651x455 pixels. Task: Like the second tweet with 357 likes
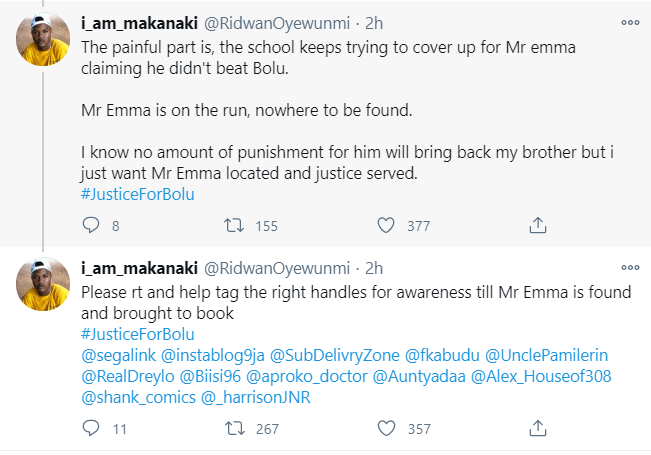point(387,428)
